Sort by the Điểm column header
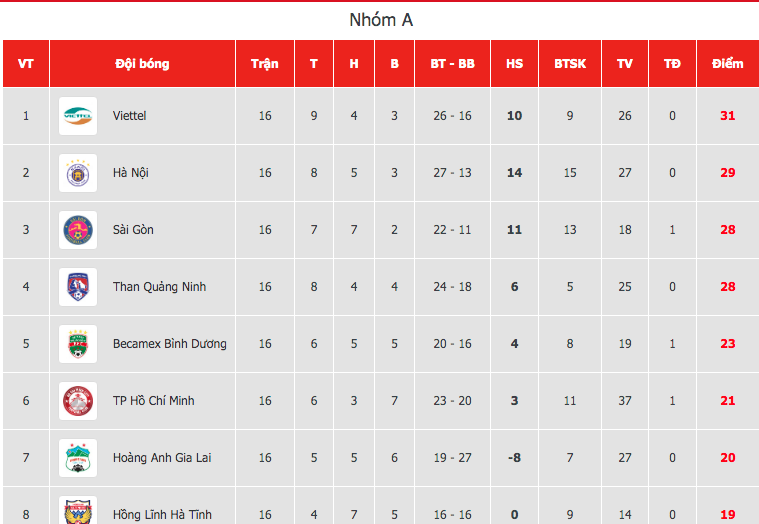The width and height of the screenshot is (759, 524). click(x=728, y=64)
